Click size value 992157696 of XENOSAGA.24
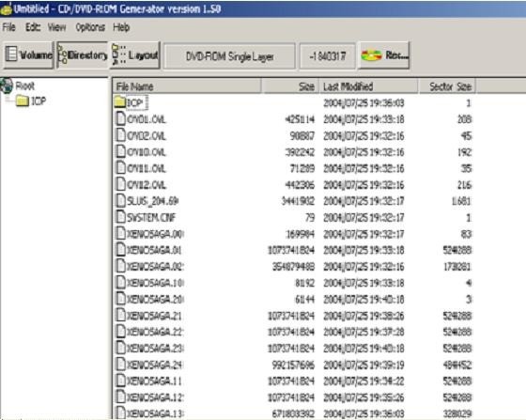 293,365
